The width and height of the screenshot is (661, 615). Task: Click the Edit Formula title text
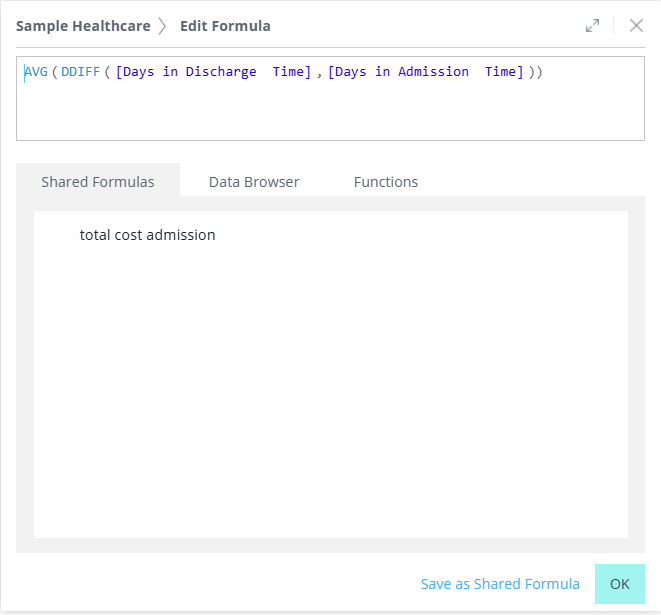pos(225,26)
